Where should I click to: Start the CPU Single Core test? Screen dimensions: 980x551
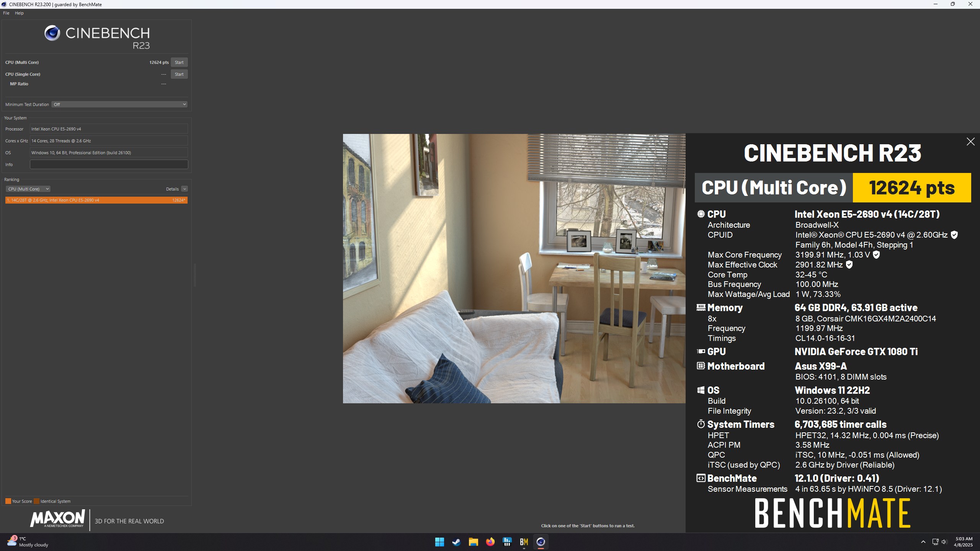click(179, 74)
